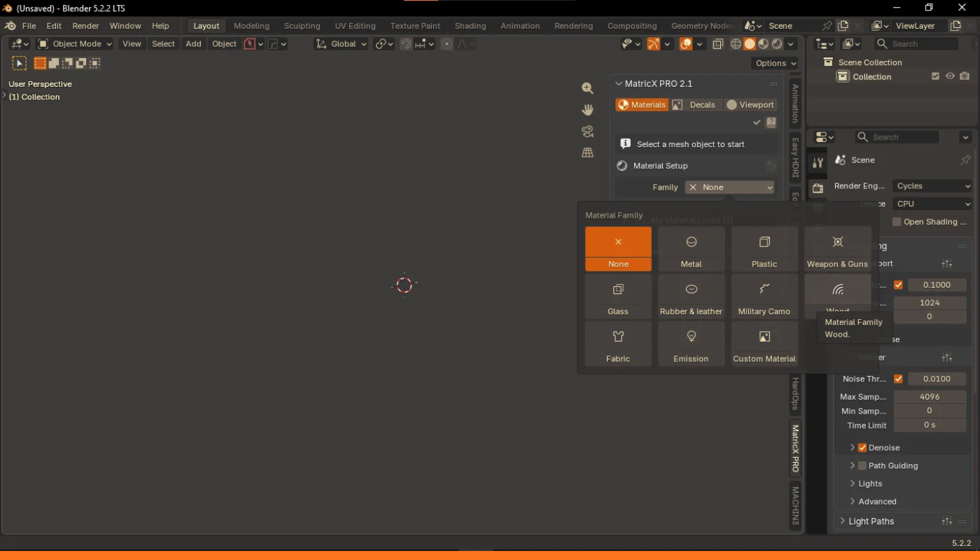Pick the Weapon & Guns material family

(x=837, y=249)
